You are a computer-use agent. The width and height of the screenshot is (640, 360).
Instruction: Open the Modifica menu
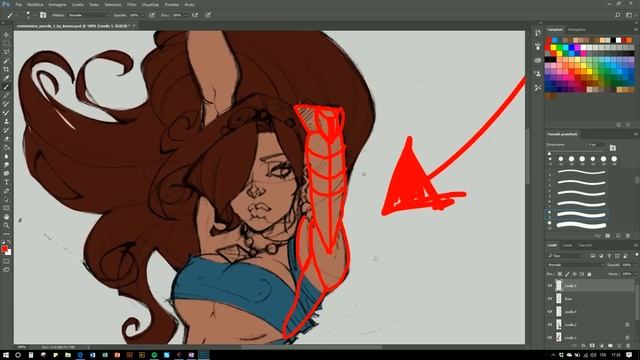pos(35,4)
